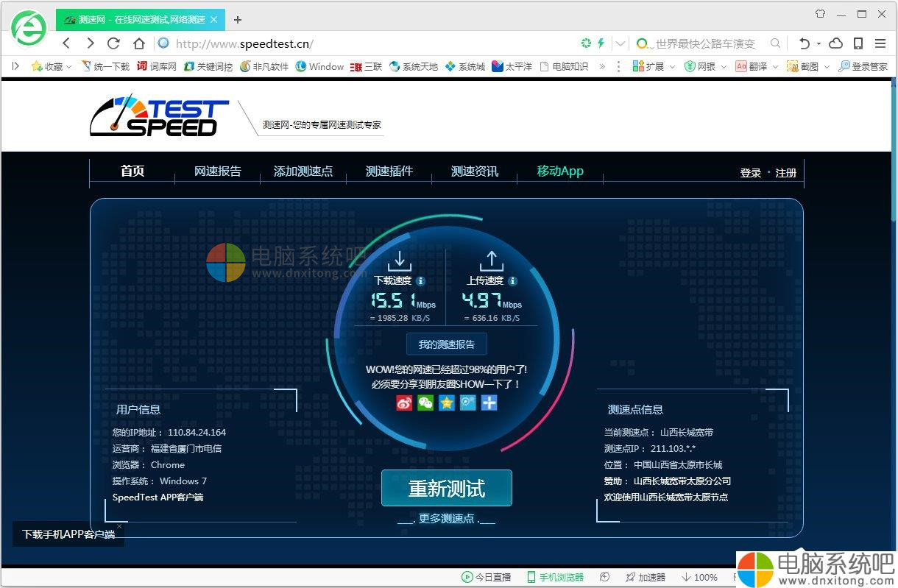Select the 首页 navigation tab
This screenshot has height=588, width=898.
pyautogui.click(x=132, y=171)
